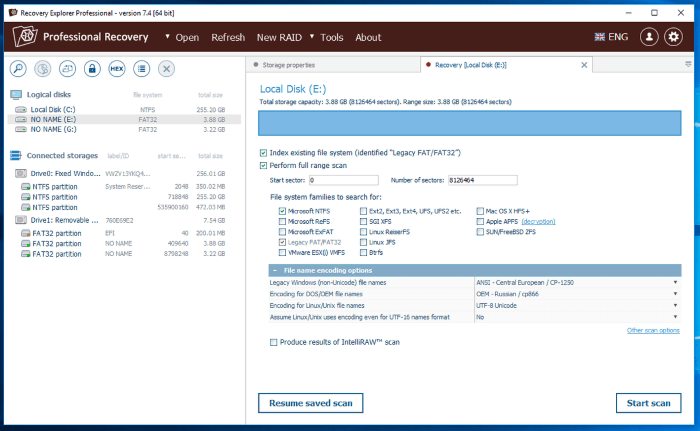Open New RAID menu item
Screen dimensions: 700x431
[279, 38]
